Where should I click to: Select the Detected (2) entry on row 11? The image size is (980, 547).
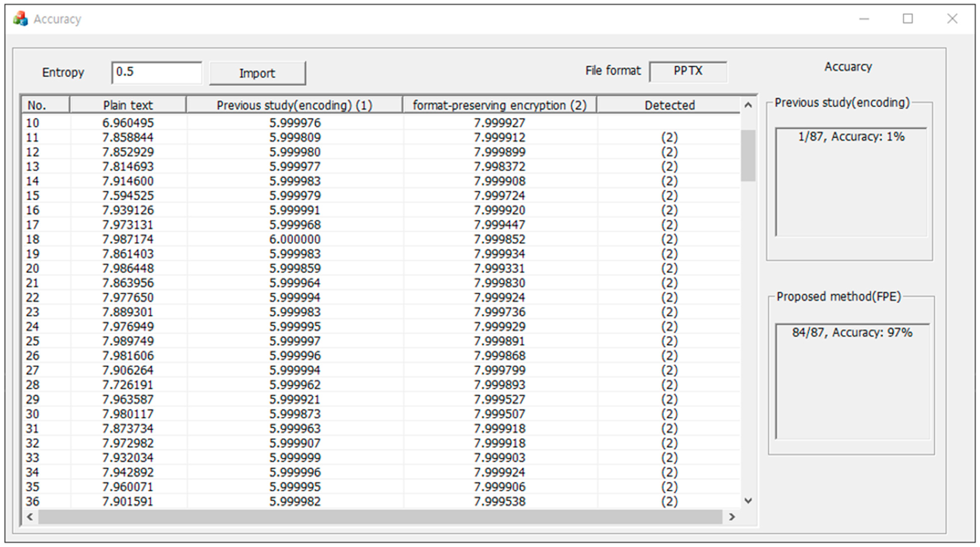coord(670,137)
